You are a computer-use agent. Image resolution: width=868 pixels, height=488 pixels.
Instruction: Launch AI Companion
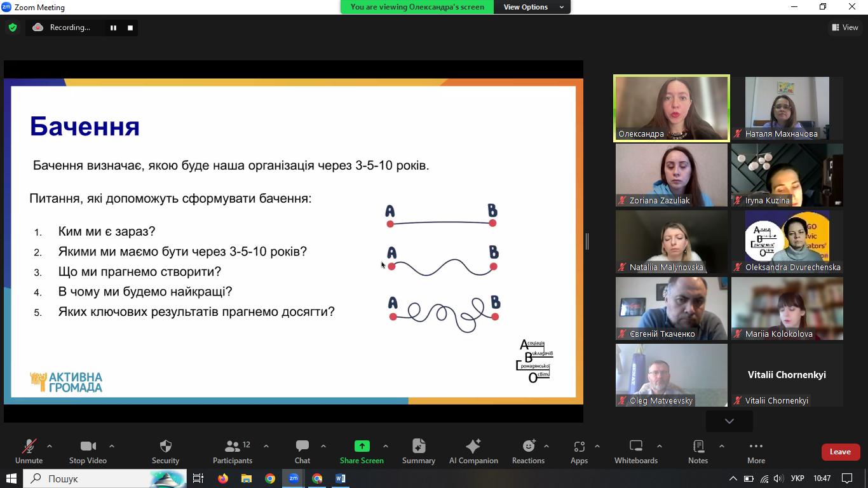(x=473, y=451)
